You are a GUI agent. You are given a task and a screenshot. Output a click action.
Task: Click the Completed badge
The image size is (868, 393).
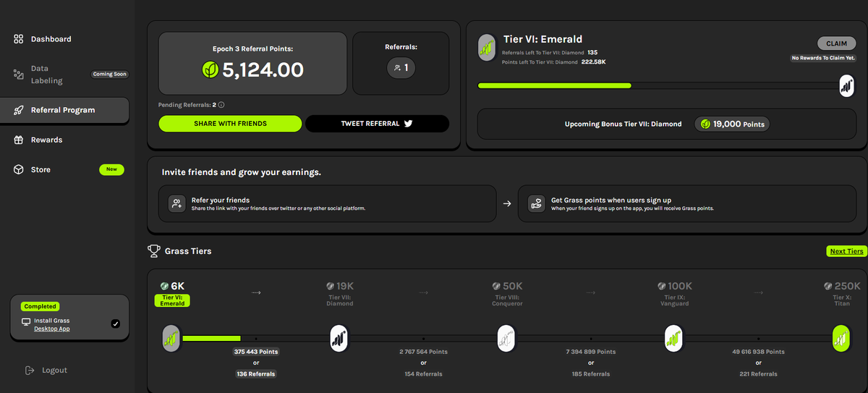click(x=40, y=306)
